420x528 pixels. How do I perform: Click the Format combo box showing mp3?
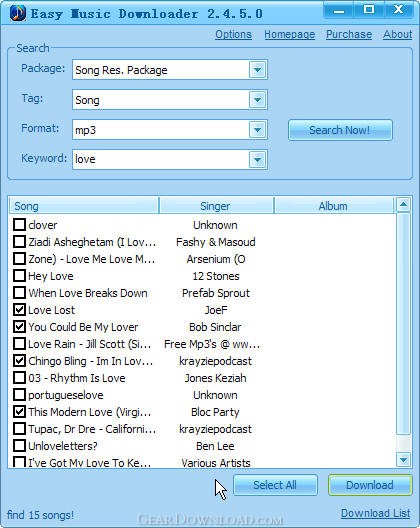coord(170,130)
